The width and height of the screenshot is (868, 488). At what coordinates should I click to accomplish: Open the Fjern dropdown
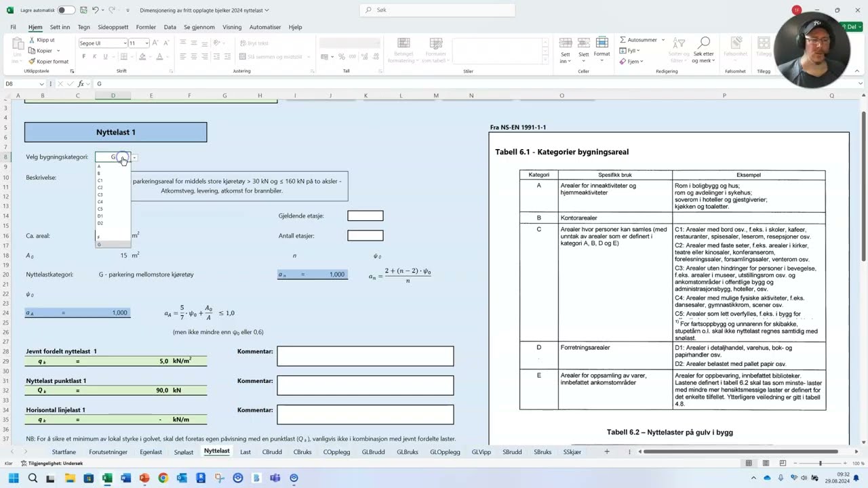631,62
